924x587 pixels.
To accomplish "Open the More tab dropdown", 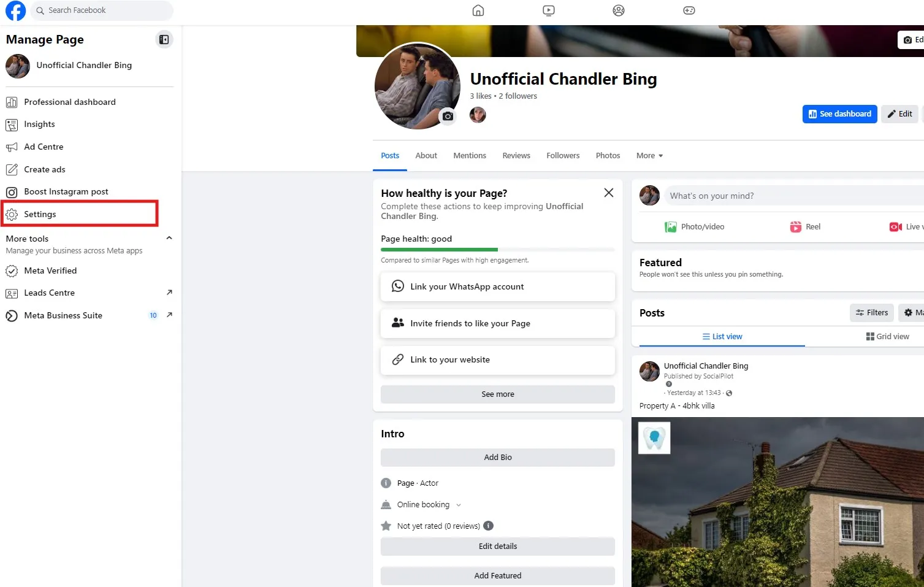I will tap(649, 155).
